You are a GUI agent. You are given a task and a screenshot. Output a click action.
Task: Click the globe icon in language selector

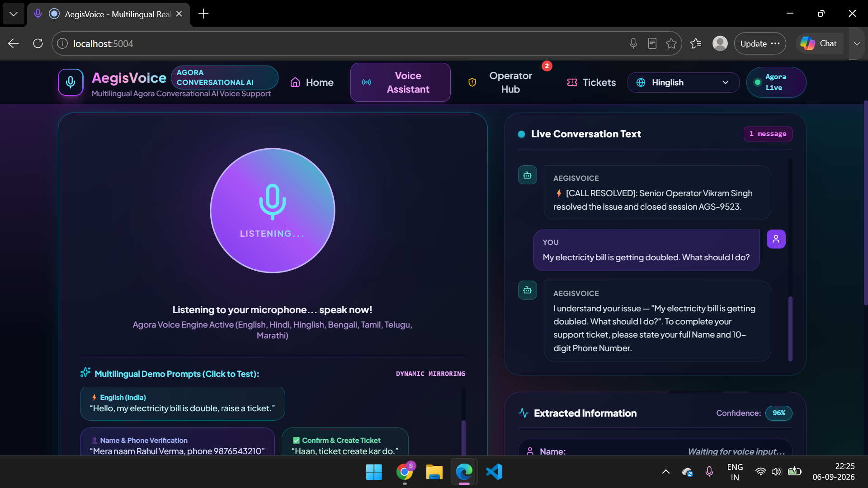click(x=641, y=82)
